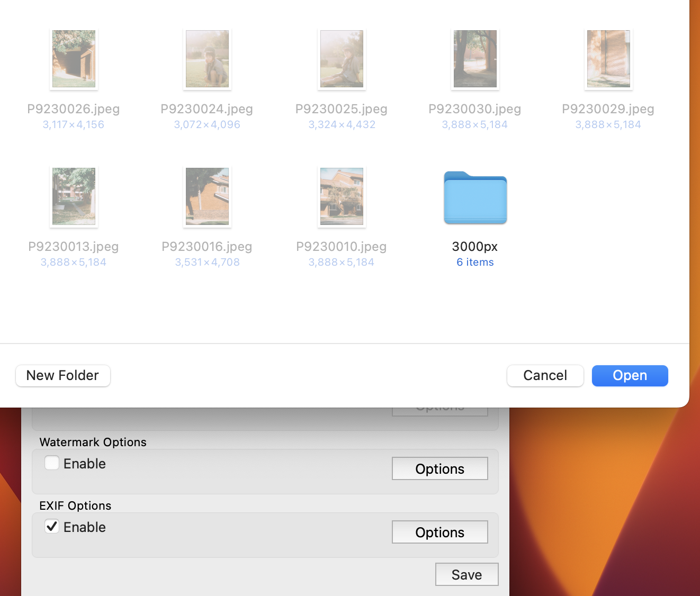Image resolution: width=700 pixels, height=596 pixels.
Task: Click the 3,324×4,432 dimensions text
Action: pyautogui.click(x=342, y=125)
